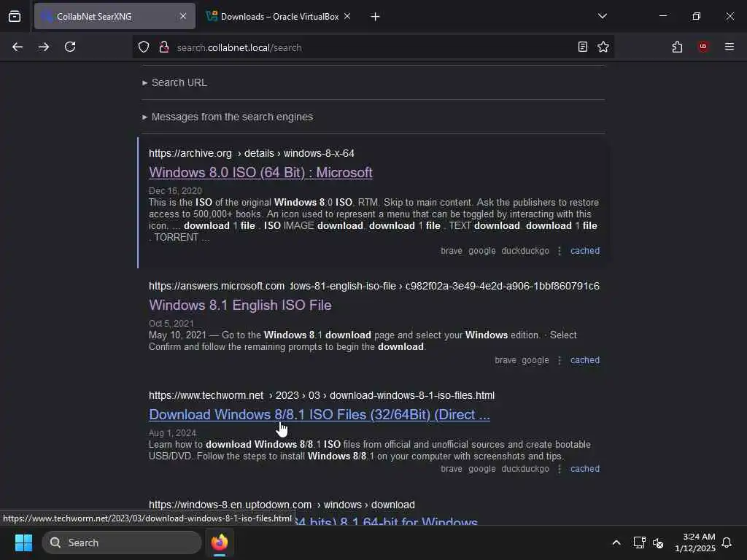This screenshot has height=560, width=747.
Task: Open cached link for techworm.net result
Action: pyautogui.click(x=585, y=469)
